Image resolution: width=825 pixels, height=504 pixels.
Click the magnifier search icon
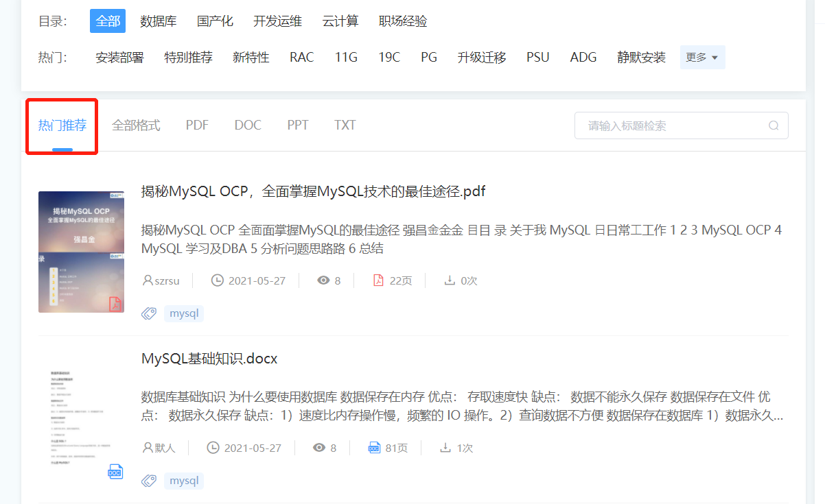(774, 125)
